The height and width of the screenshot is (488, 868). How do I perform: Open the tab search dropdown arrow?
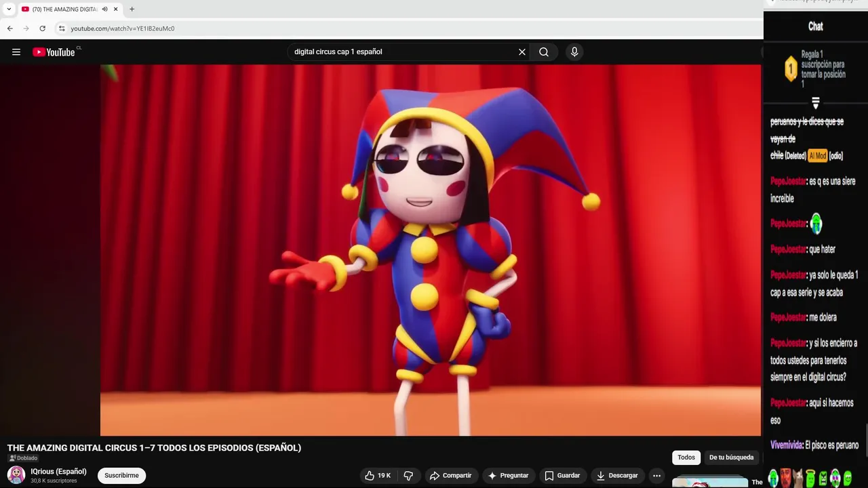click(9, 9)
